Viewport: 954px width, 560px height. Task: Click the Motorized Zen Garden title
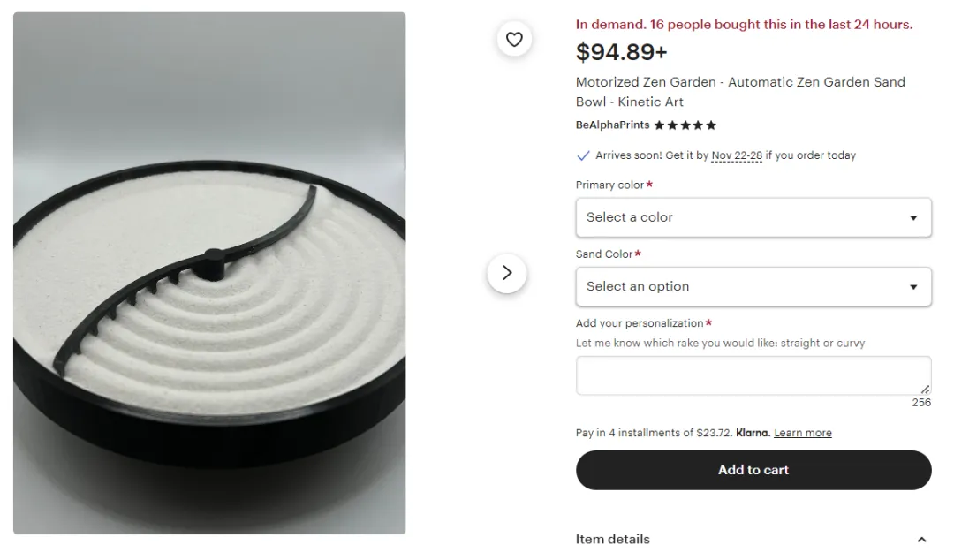point(740,92)
